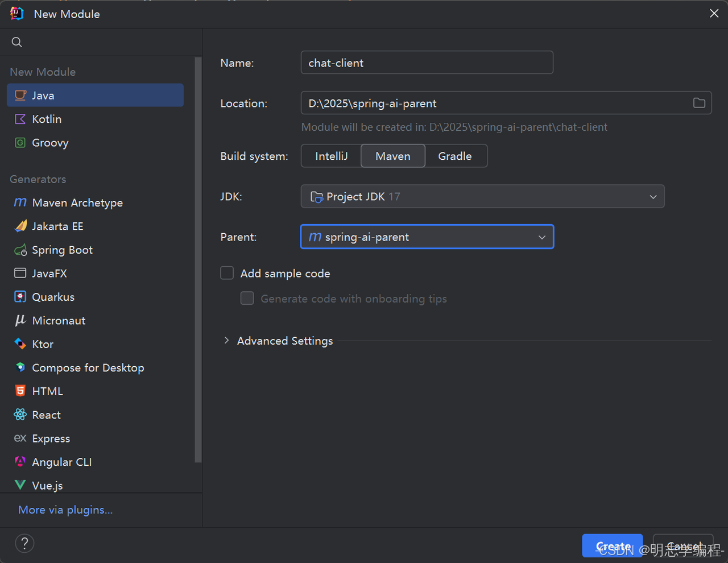Click the IntelliJ IDEA logo in title bar
Screen dimensions: 728x563
[16, 14]
